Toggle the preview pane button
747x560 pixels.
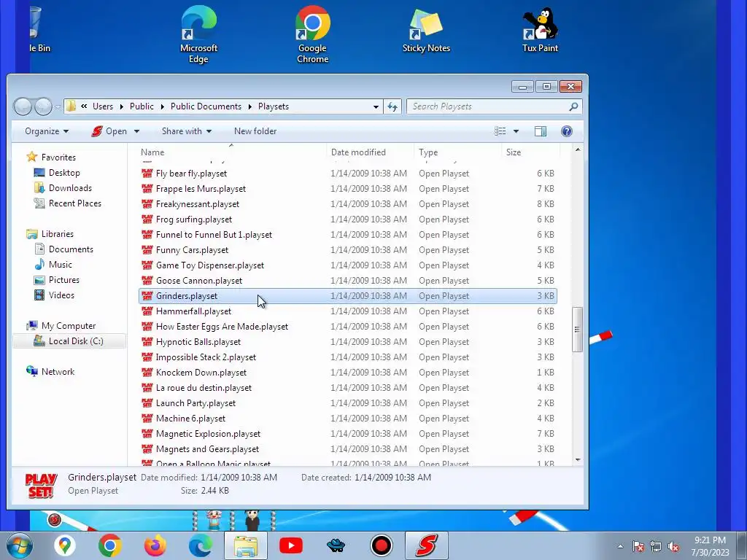(541, 131)
